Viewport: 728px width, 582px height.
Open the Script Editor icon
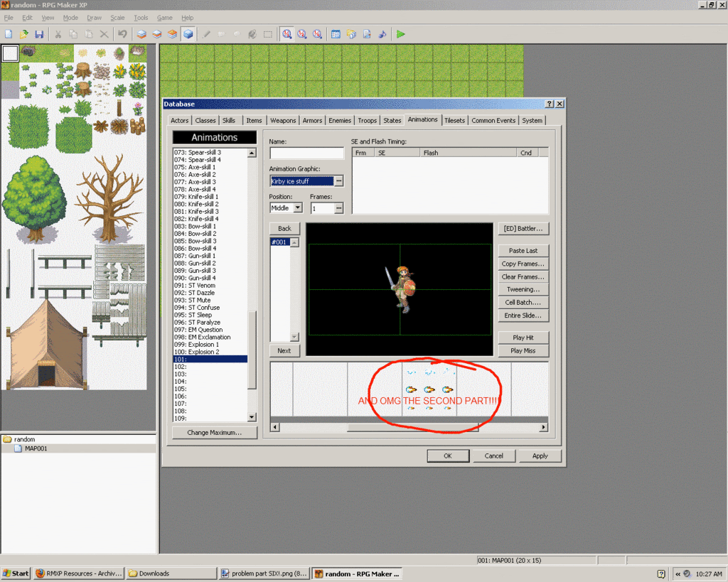367,34
